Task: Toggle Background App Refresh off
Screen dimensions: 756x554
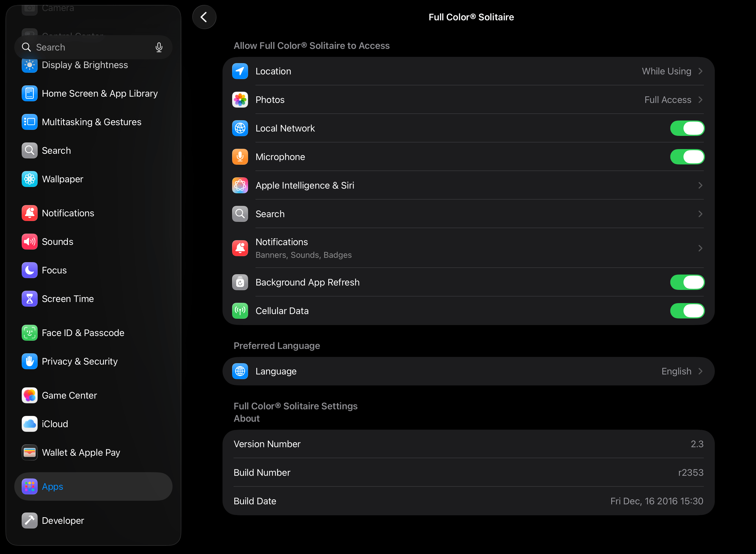Action: coord(687,282)
